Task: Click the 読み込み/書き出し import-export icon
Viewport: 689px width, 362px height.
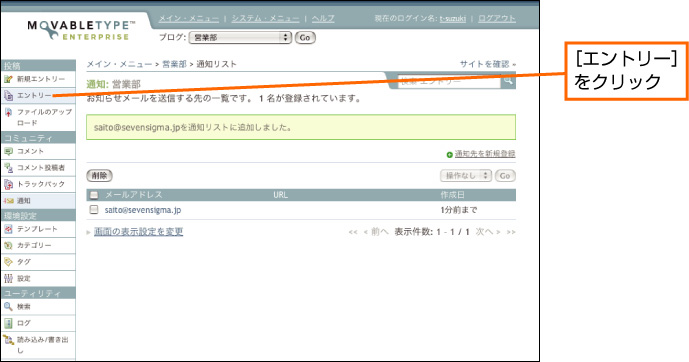Action: coord(8,340)
